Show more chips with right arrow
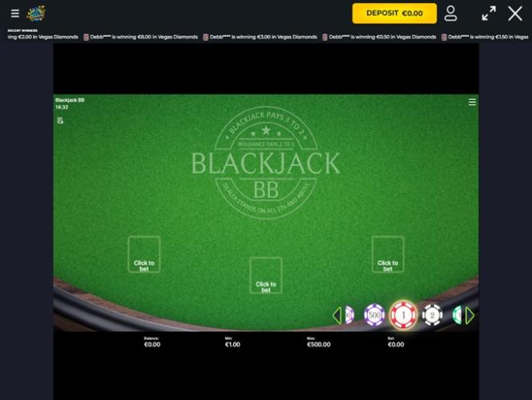Screen dimensions: 532x400 [x=470, y=315]
